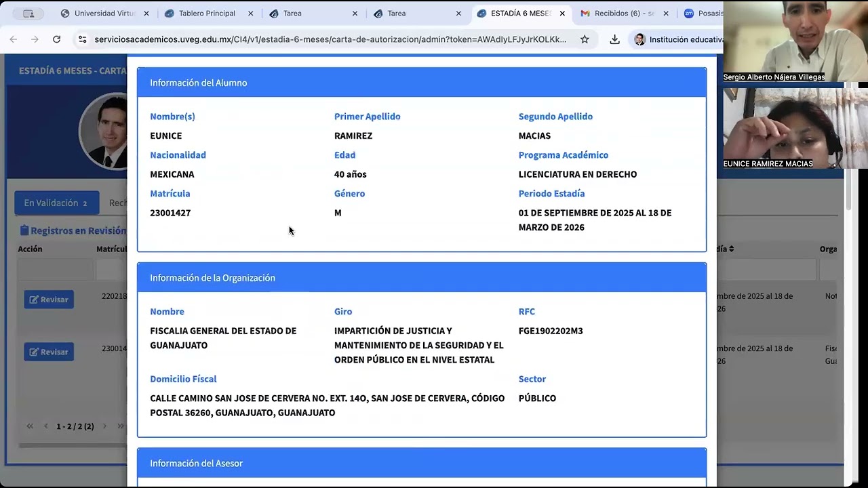
Task: Click the PÚBLICO sector value
Action: pos(537,399)
